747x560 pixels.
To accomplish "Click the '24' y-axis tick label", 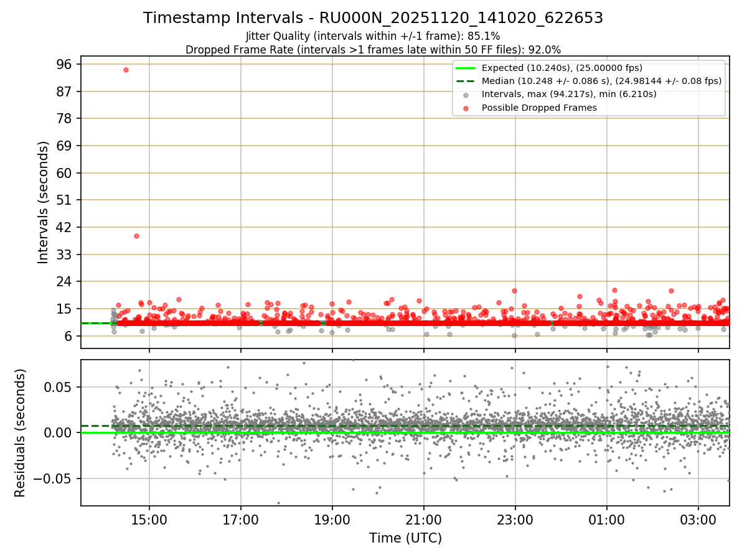I will click(65, 281).
